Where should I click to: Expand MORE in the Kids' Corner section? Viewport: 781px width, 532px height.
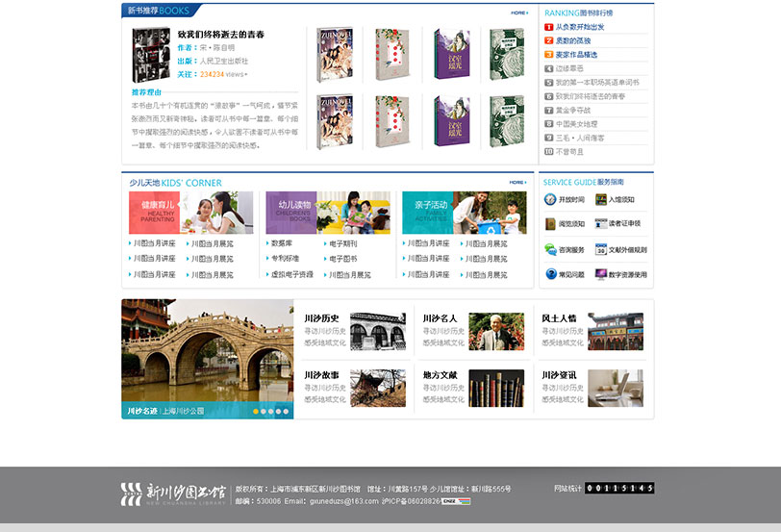point(518,182)
